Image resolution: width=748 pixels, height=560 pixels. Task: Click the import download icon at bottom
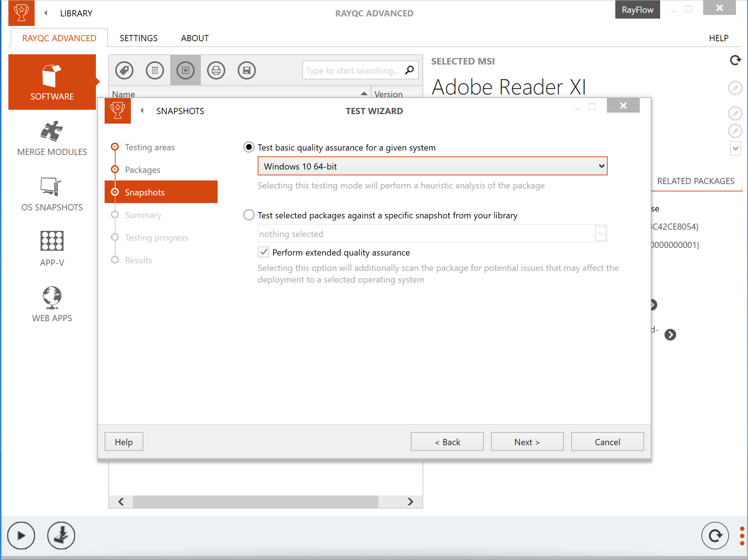(61, 535)
